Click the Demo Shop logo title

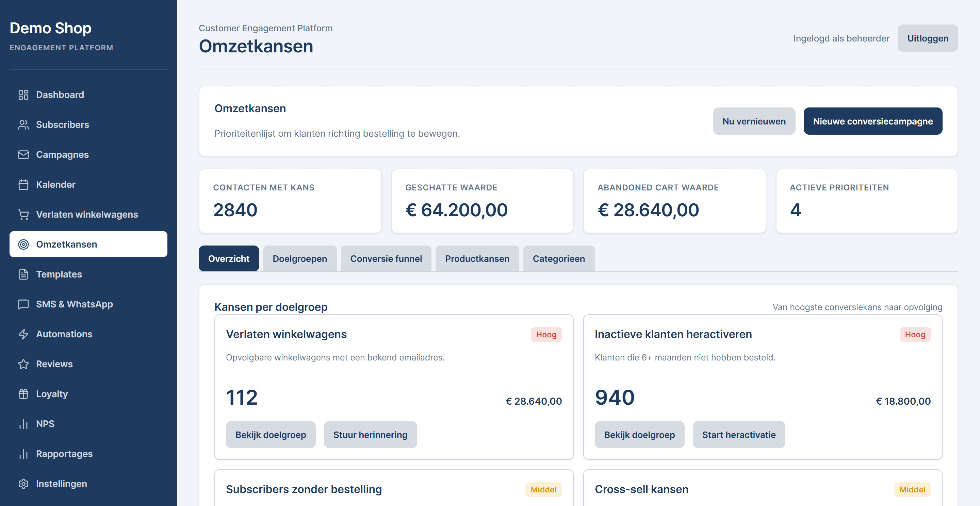(51, 28)
